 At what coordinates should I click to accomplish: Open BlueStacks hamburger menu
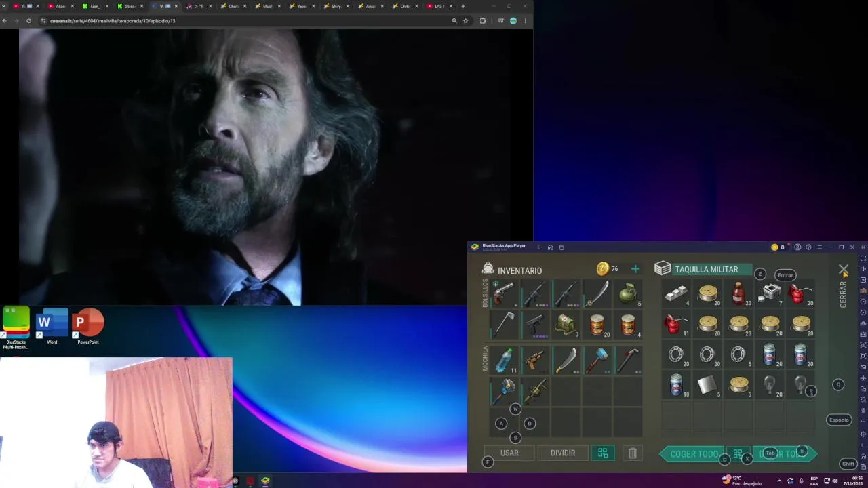819,247
